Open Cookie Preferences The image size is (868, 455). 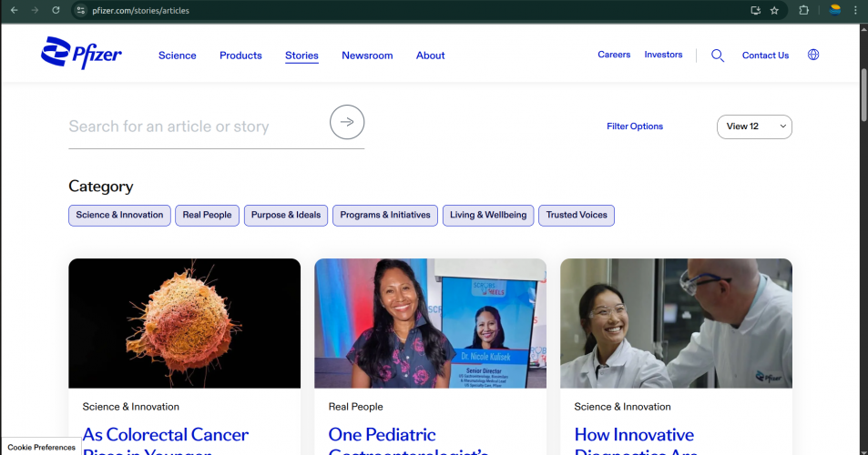[42, 447]
